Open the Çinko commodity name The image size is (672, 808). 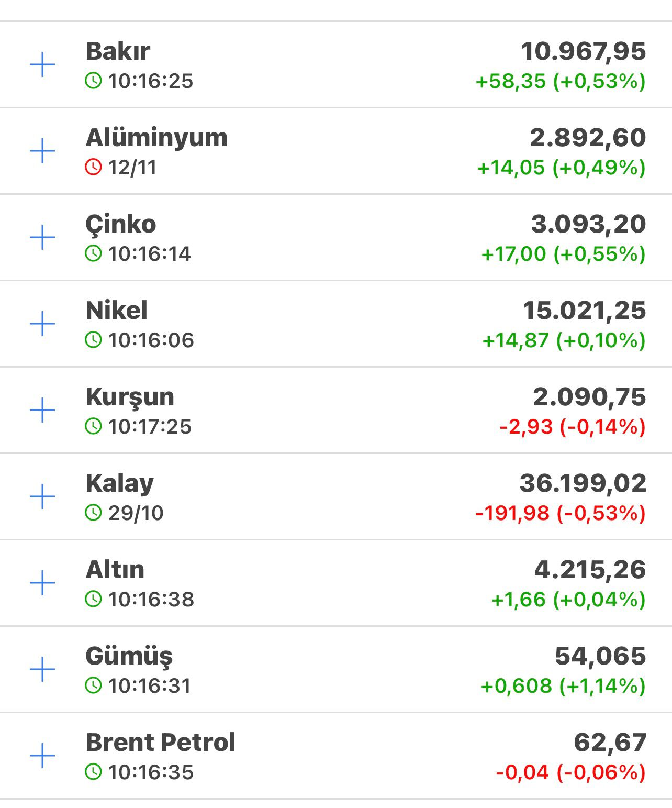(121, 224)
